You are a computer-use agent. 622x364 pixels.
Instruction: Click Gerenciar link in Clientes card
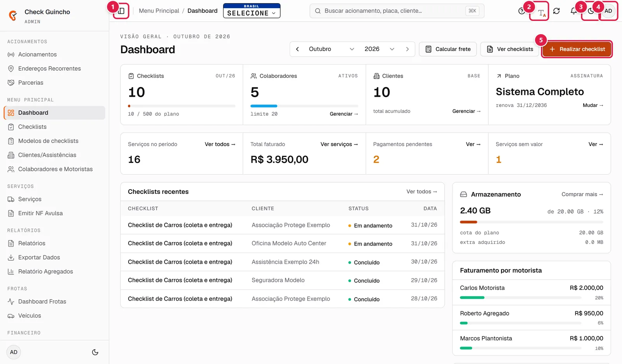tap(466, 111)
